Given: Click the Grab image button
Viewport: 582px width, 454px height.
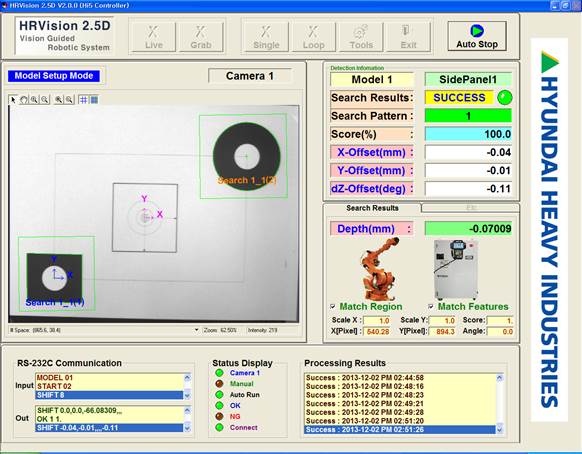Looking at the screenshot, I should tap(201, 37).
